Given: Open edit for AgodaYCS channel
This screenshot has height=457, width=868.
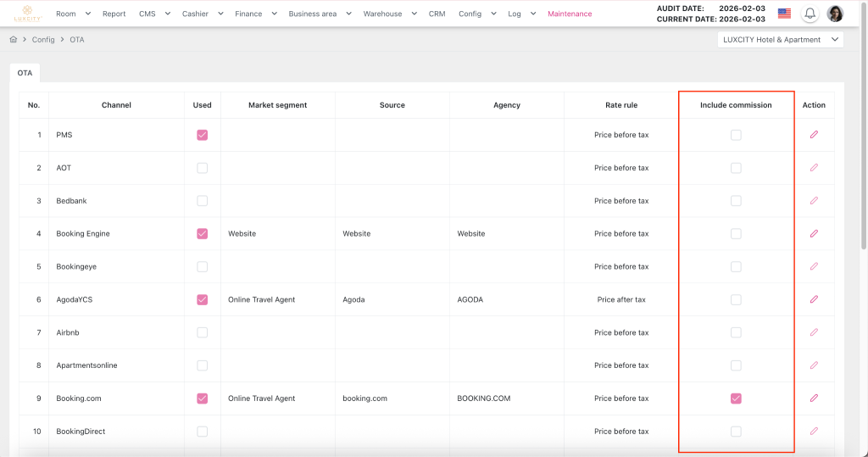Looking at the screenshot, I should [814, 299].
